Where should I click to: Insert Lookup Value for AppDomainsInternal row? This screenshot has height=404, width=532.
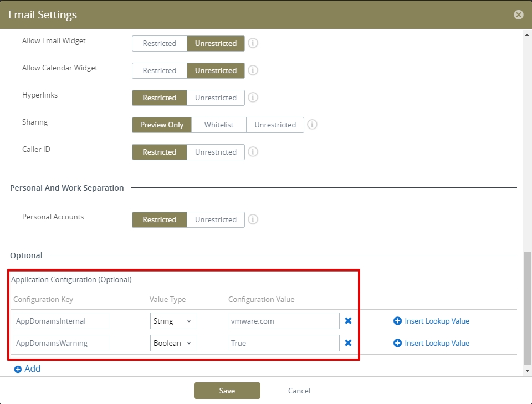pos(431,321)
